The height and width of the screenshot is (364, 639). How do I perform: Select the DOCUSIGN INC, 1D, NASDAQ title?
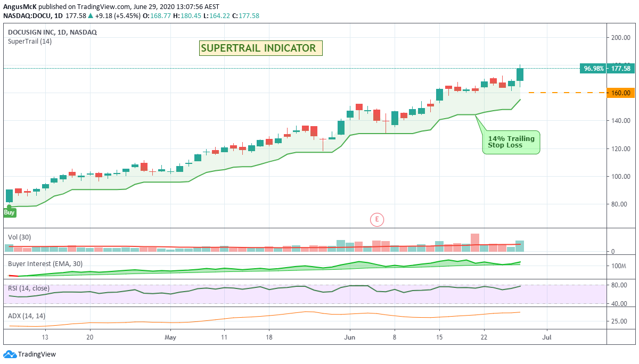click(x=52, y=32)
